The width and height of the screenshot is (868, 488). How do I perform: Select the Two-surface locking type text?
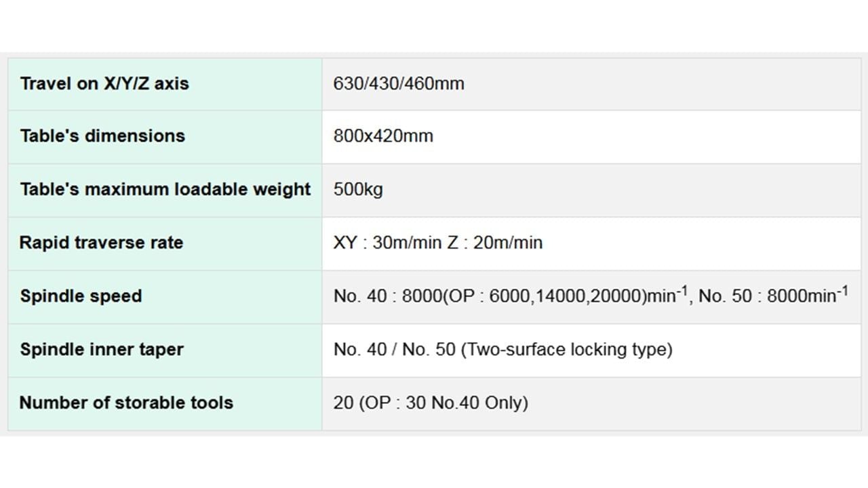(x=566, y=350)
